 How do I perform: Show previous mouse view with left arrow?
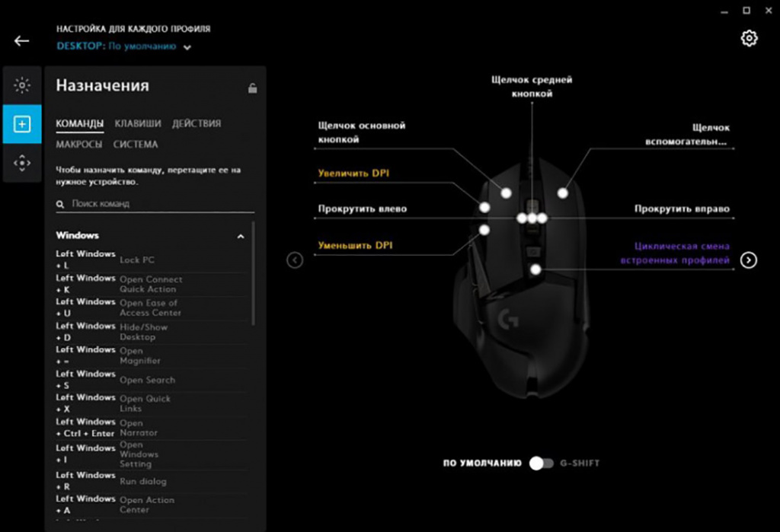point(295,260)
